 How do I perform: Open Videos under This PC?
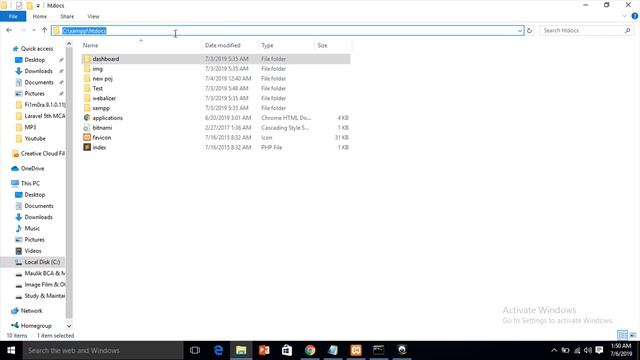tap(33, 251)
